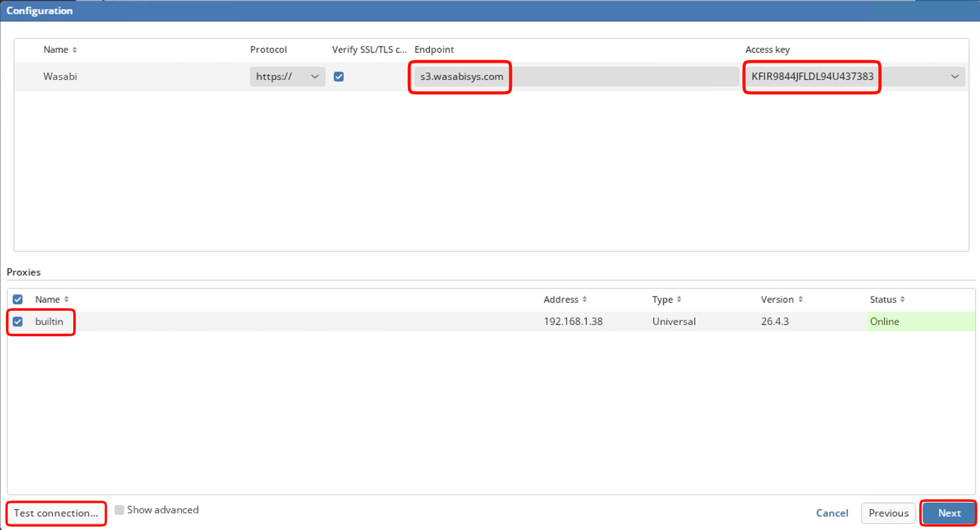The image size is (980, 530).
Task: Expand the Access key dropdown arrow
Action: pyautogui.click(x=955, y=77)
